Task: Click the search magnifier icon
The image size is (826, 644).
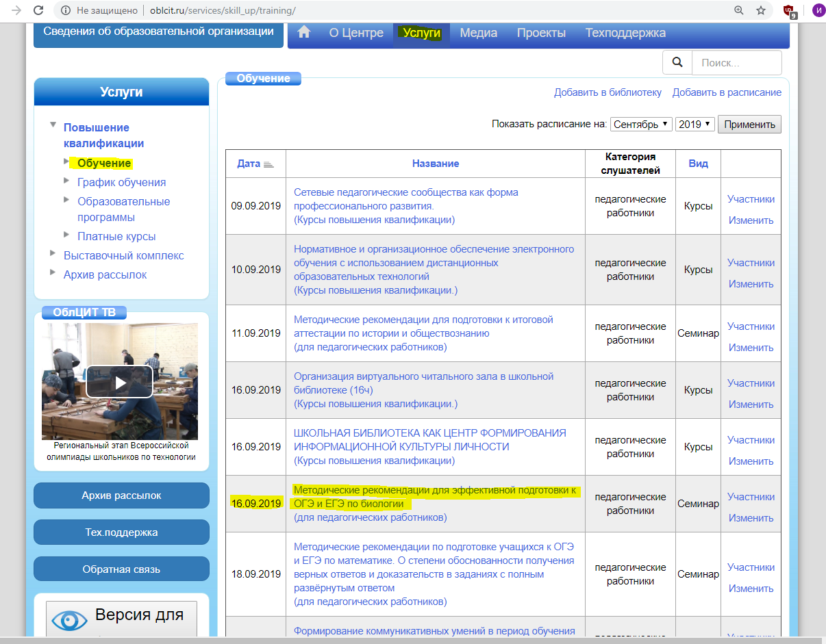Action: tap(677, 62)
